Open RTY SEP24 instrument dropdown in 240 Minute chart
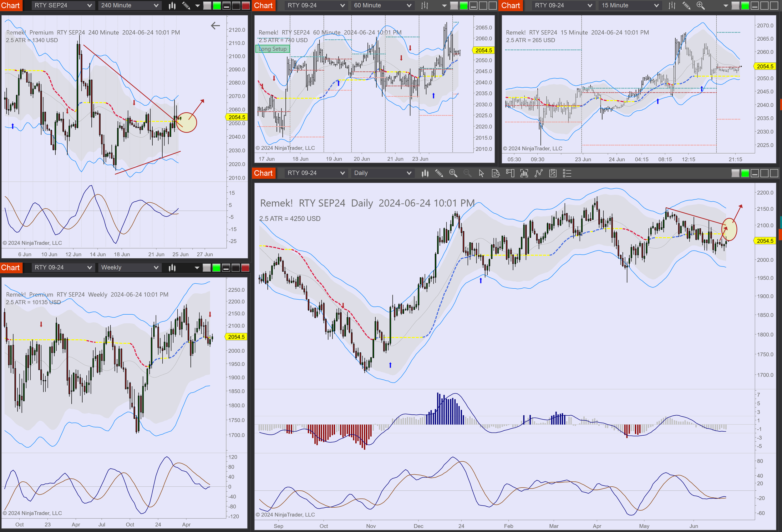This screenshot has height=532, width=782. (63, 5)
